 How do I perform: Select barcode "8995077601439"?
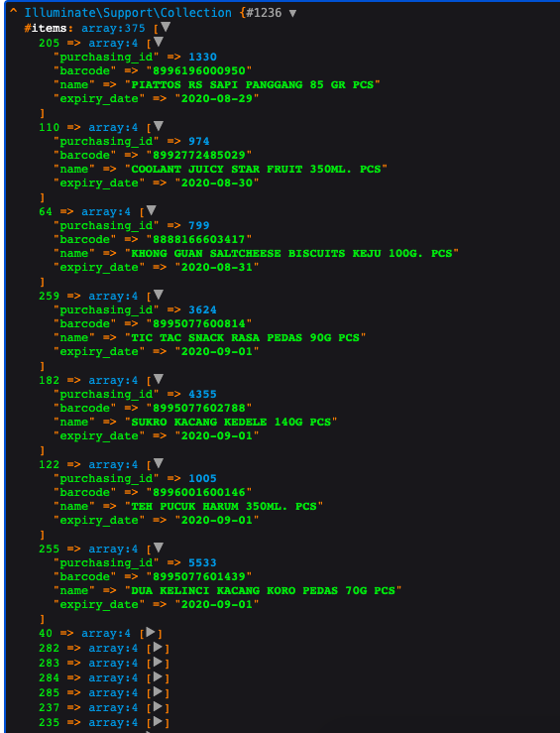pos(199,577)
